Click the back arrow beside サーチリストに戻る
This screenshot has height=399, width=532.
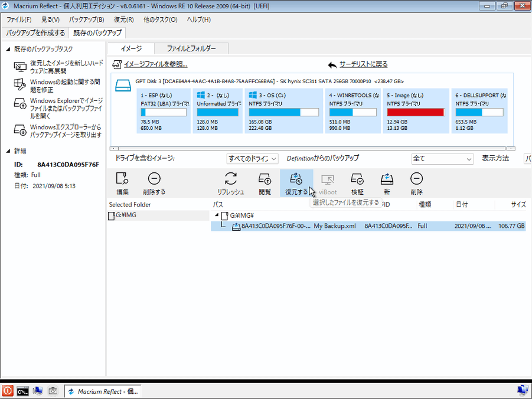pyautogui.click(x=332, y=65)
